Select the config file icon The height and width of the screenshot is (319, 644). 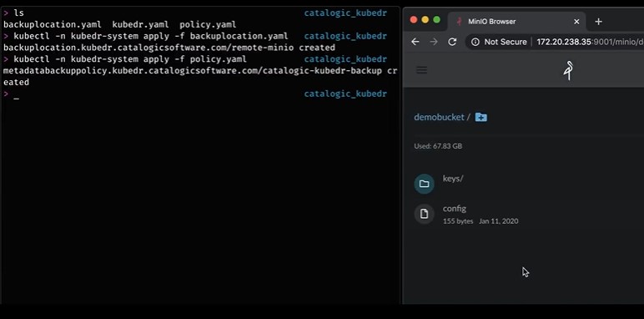425,214
